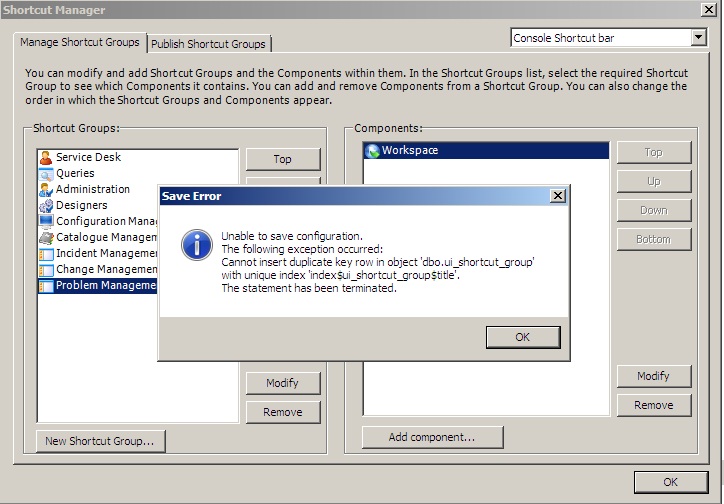
Task: Click Remove under the Components list
Action: click(653, 405)
